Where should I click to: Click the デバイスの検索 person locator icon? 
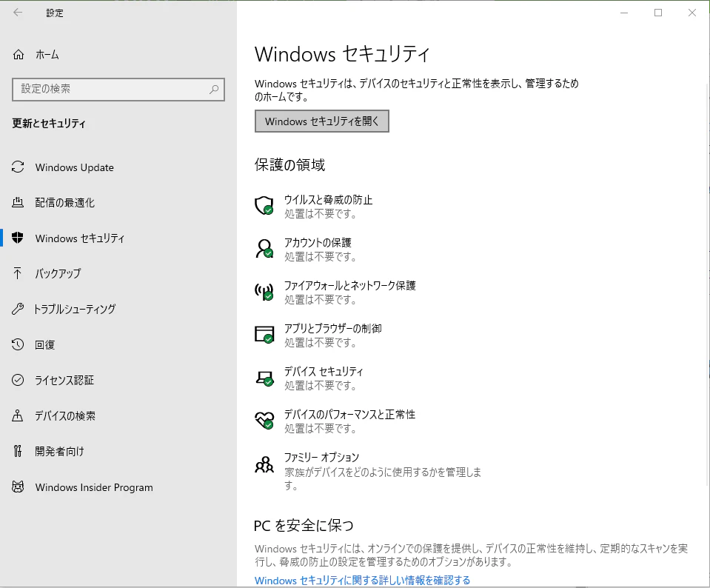(18, 415)
